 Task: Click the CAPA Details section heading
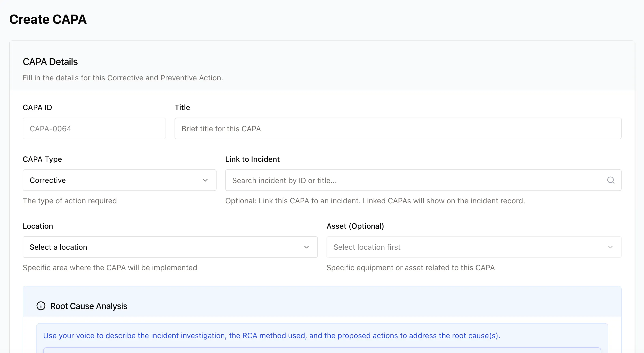coord(50,62)
